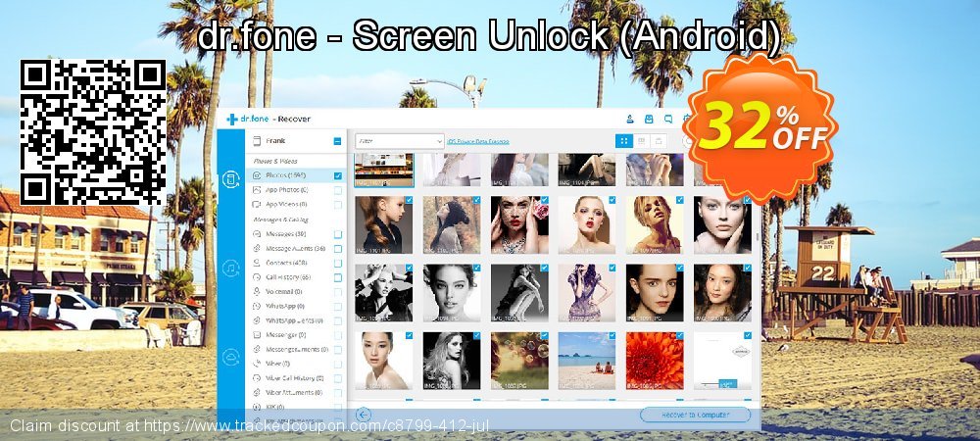The width and height of the screenshot is (980, 441).
Task: Select recover from iOS device sidebar icon
Action: (x=230, y=180)
